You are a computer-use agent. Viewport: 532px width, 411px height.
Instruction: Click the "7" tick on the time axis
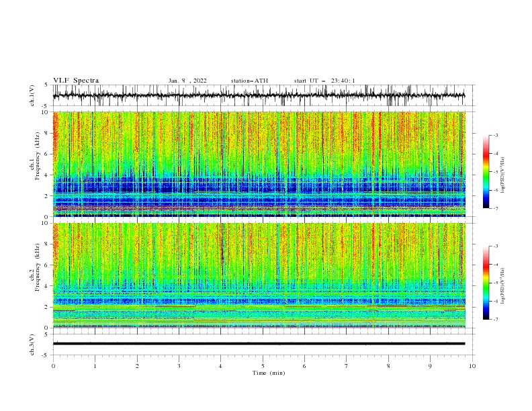point(347,366)
